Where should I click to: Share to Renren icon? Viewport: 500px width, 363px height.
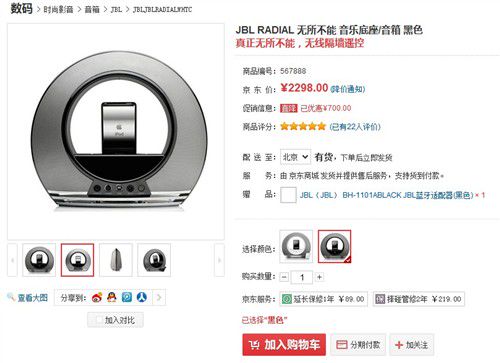click(142, 297)
